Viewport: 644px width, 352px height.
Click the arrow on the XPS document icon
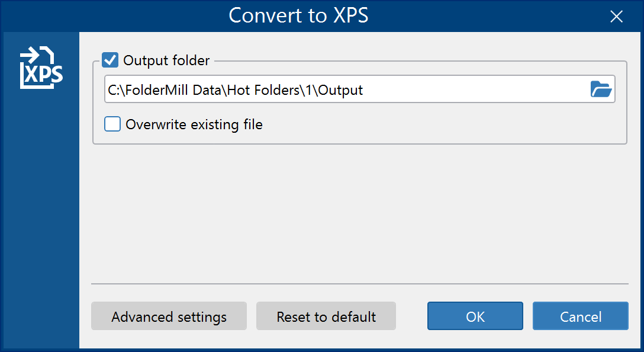(30, 55)
